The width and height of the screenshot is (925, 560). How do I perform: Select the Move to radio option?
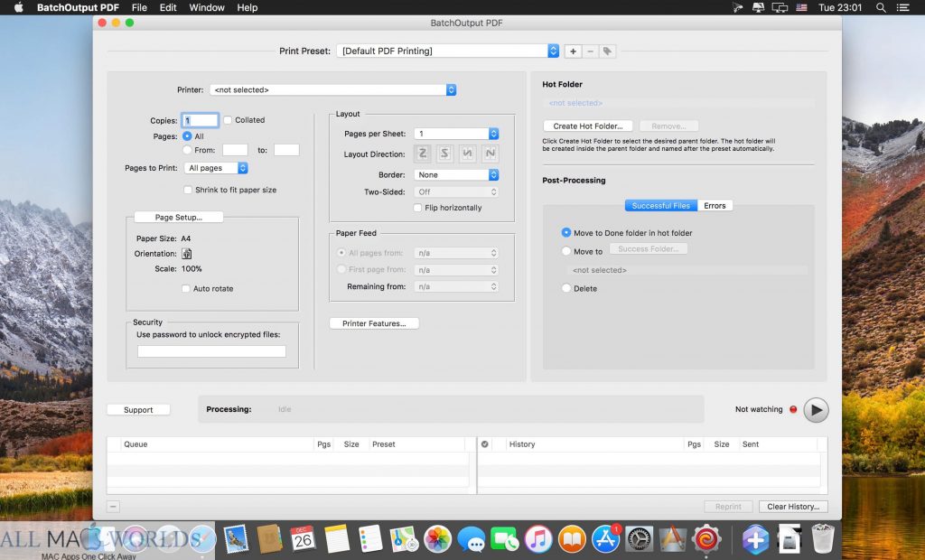(x=566, y=251)
